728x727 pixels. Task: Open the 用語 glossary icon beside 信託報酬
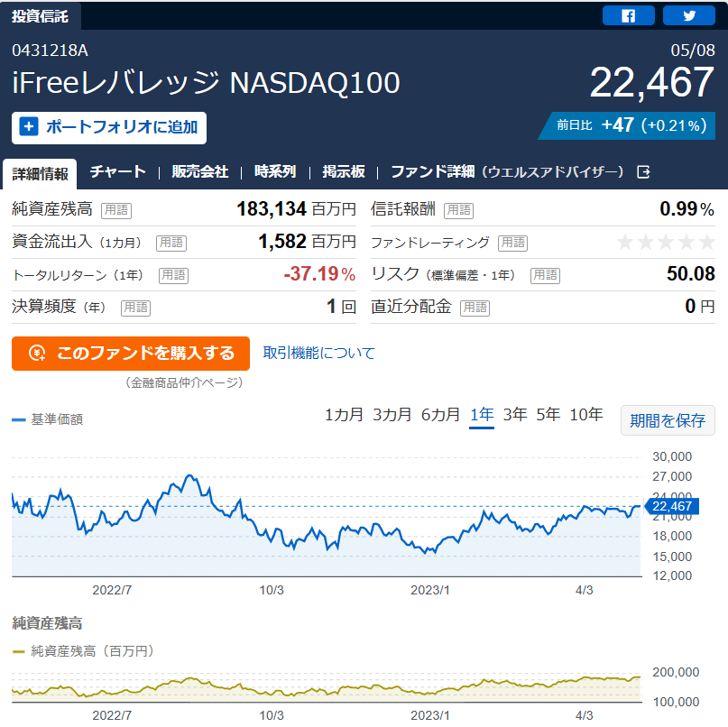[458, 210]
